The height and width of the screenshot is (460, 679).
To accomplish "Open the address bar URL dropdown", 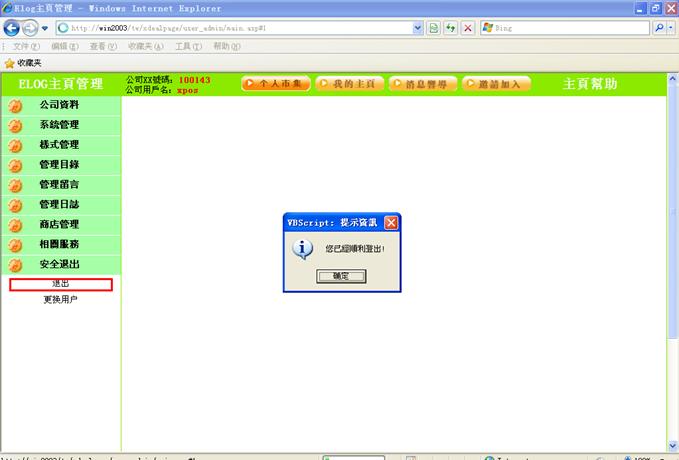I will click(417, 28).
